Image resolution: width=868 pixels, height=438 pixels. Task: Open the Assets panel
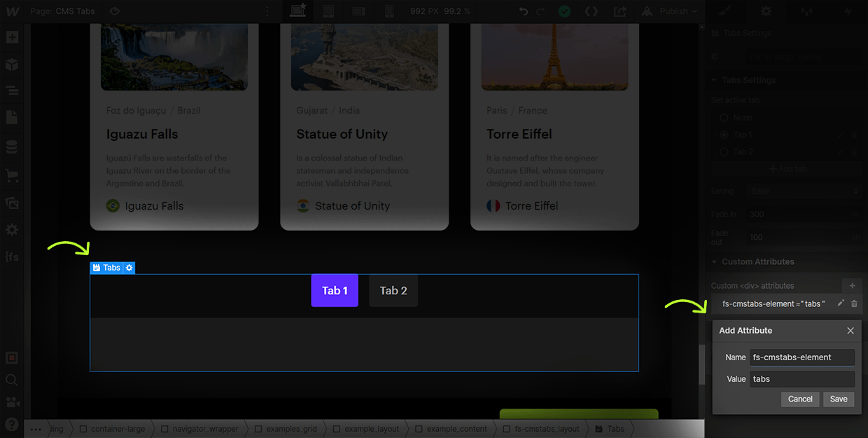click(x=12, y=203)
